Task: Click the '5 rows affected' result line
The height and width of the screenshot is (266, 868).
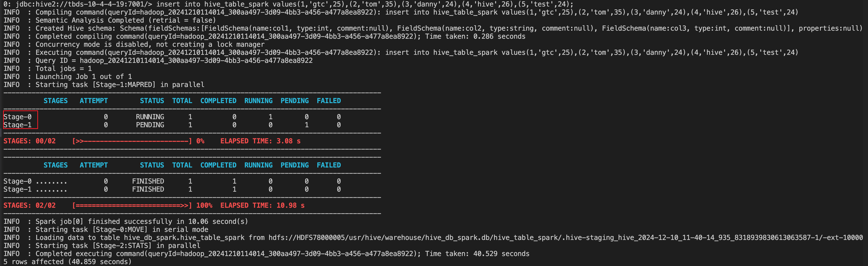Action: pos(67,262)
